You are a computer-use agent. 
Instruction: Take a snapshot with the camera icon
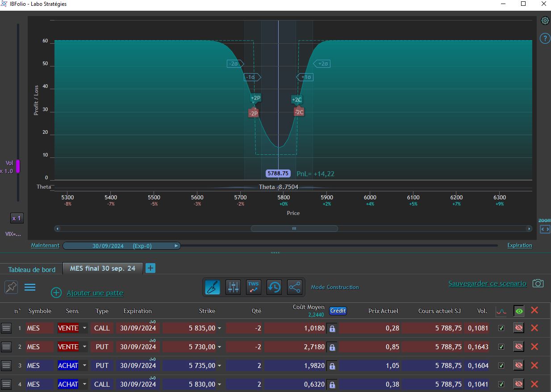click(x=538, y=284)
